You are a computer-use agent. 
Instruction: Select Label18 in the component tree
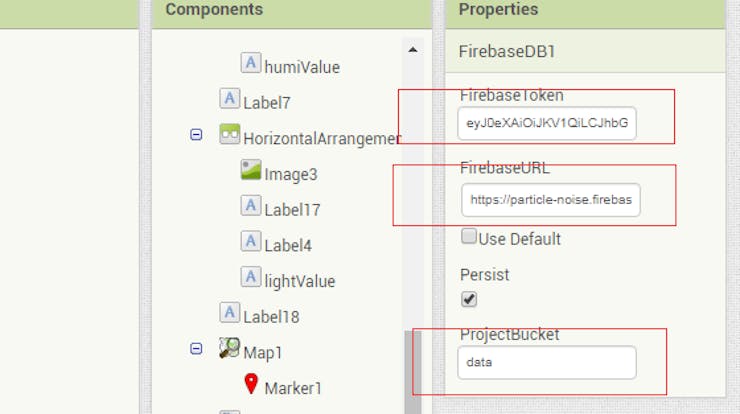click(x=271, y=317)
